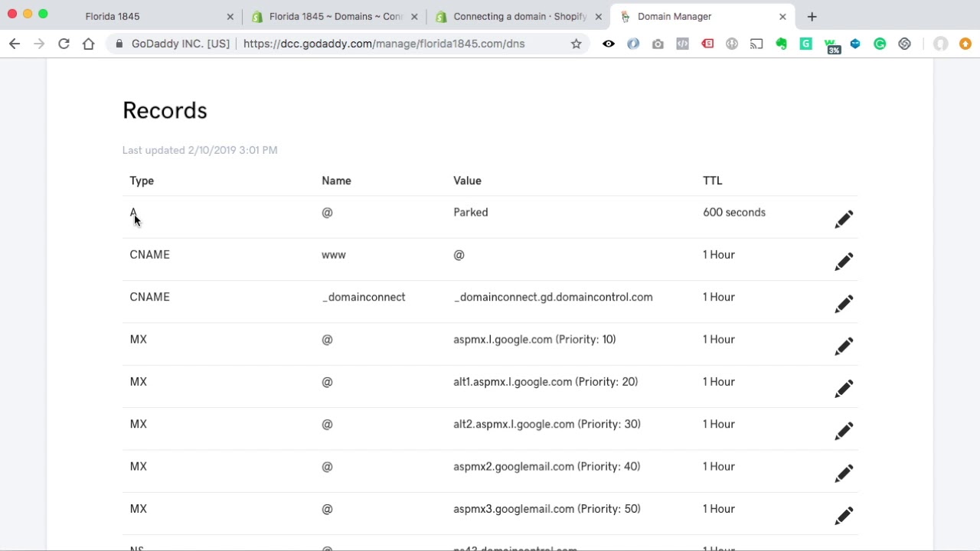This screenshot has height=551, width=980.
Task: Edit the aspmx3.googlemail.com MX record
Action: point(844,516)
